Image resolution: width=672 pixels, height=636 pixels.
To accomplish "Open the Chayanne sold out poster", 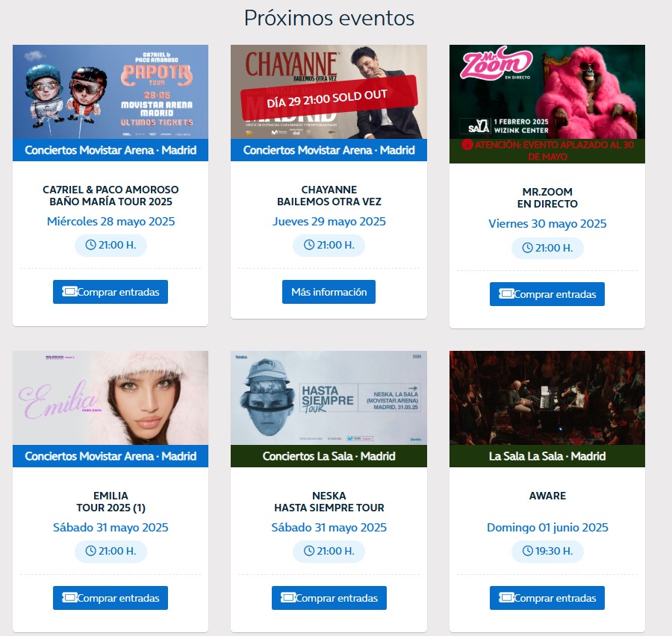I will click(x=329, y=92).
